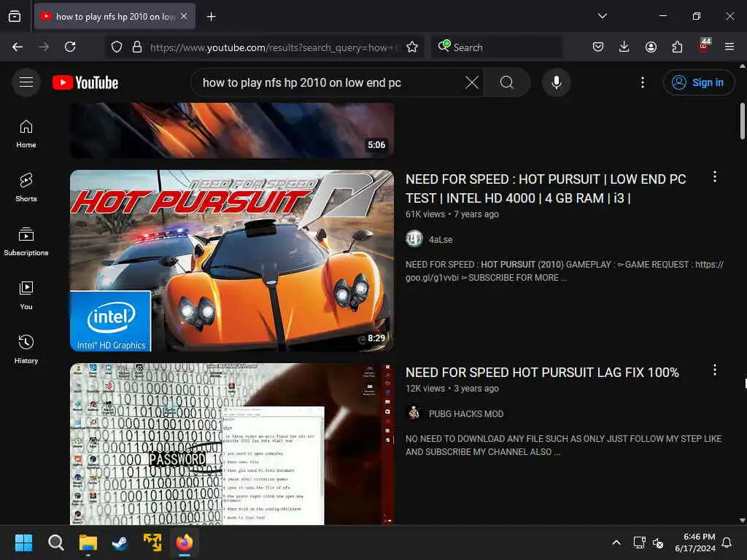
Task: Open Firefox tracking protection shield
Action: click(x=117, y=47)
